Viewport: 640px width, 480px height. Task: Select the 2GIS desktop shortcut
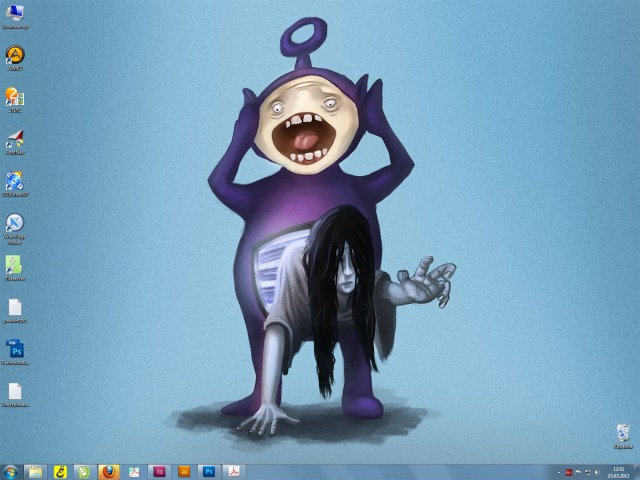point(15,100)
